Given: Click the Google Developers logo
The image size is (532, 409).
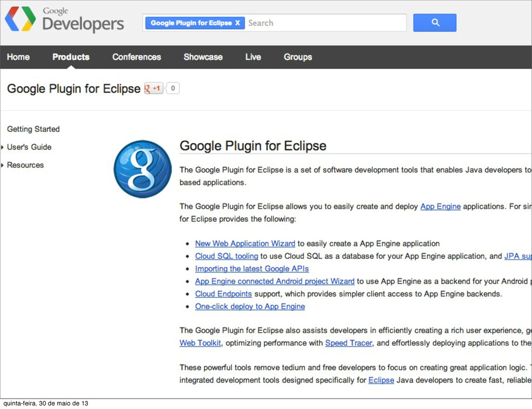Looking at the screenshot, I should coord(64,19).
